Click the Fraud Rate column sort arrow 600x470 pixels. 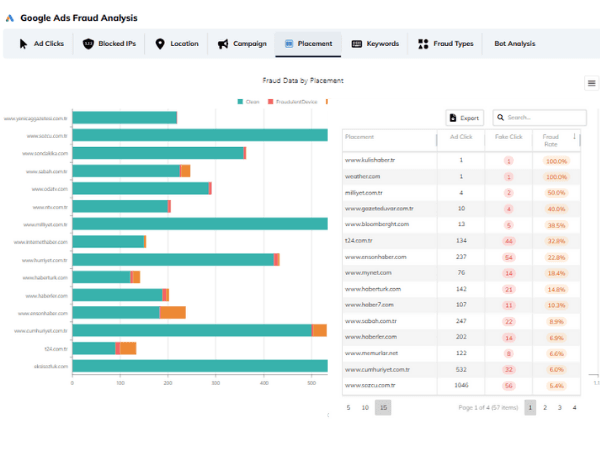574,136
